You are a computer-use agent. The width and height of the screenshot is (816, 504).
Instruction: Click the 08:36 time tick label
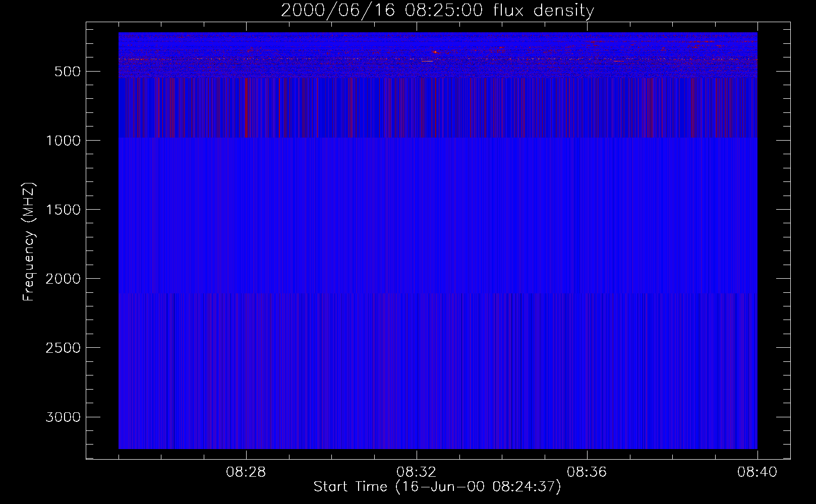pyautogui.click(x=587, y=472)
